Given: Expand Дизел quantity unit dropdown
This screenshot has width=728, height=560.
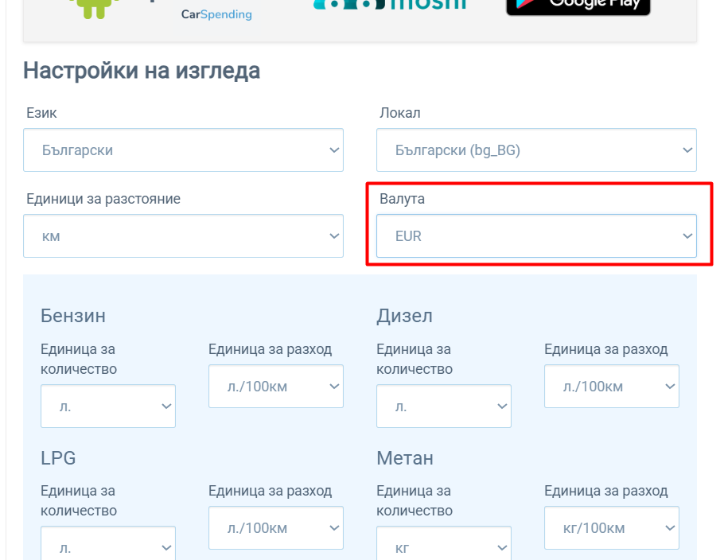Looking at the screenshot, I should (x=443, y=406).
